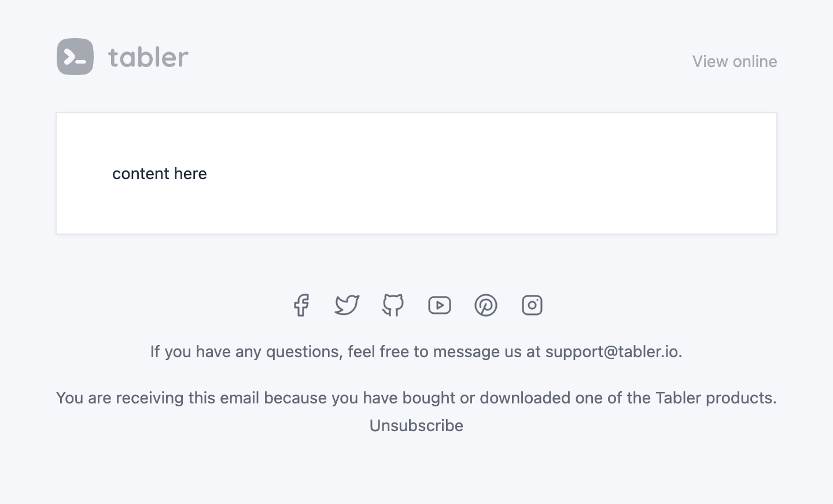
Task: Click the word 'downloaded' in footer notice
Action: point(525,398)
